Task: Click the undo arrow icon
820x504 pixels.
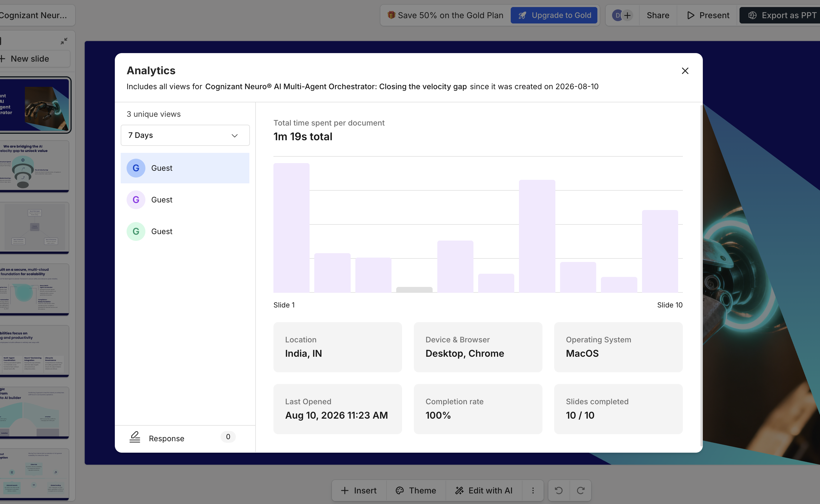Action: [559, 490]
